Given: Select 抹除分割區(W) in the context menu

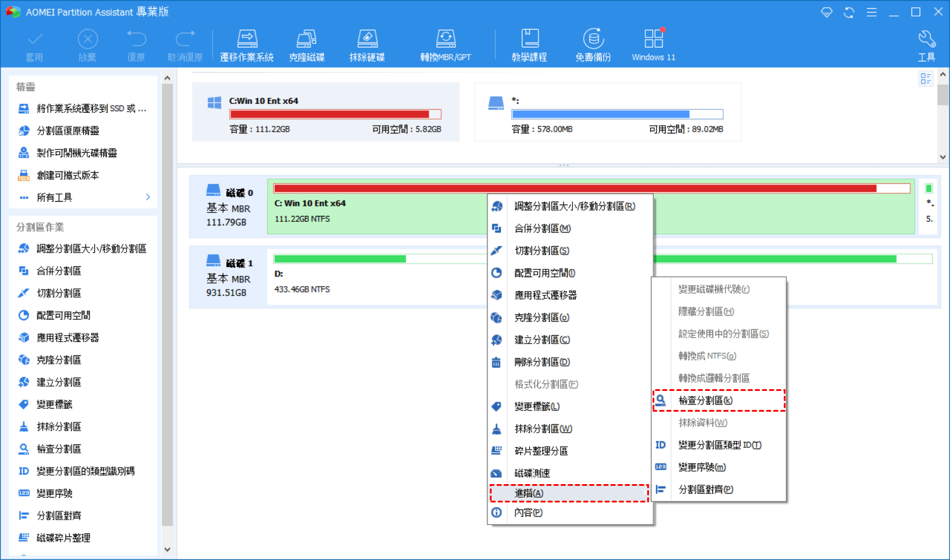Looking at the screenshot, I should (570, 429).
